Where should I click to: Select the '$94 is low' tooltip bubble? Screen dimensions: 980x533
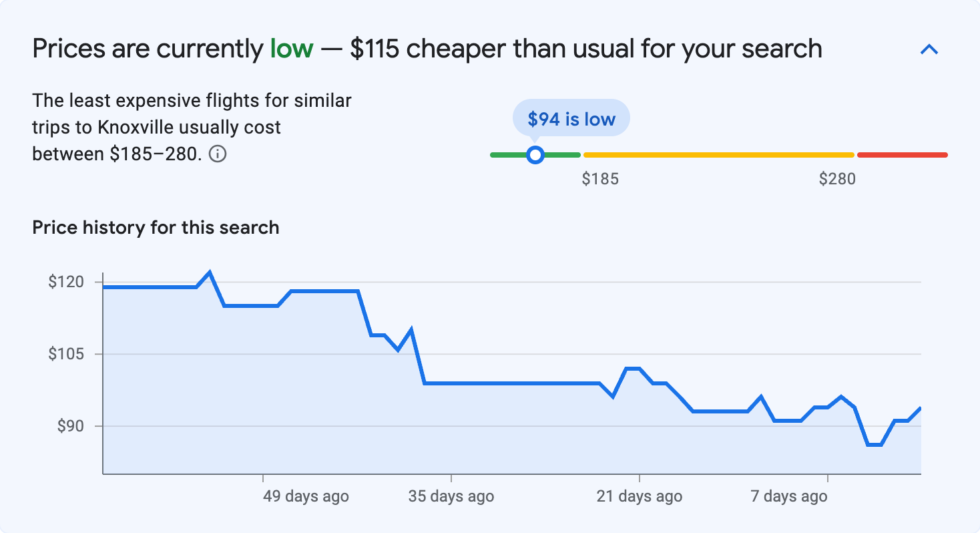[571, 118]
